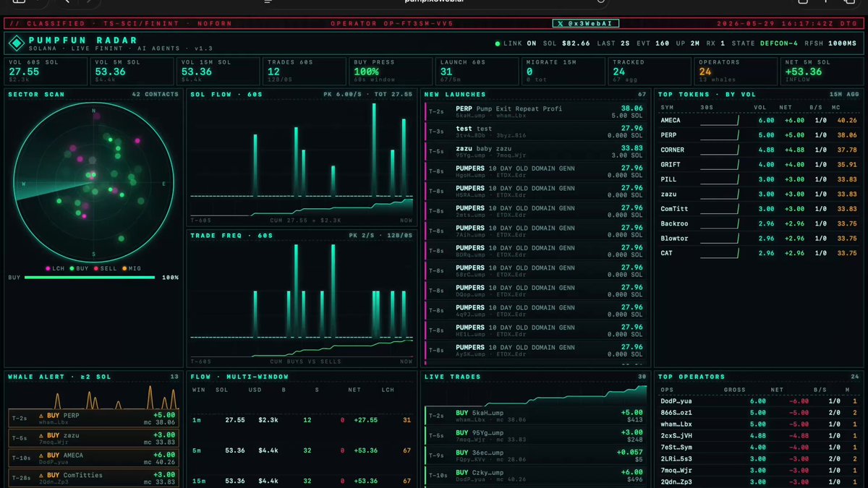
Task: Select ComTitt row in Top Tokens
Action: point(759,209)
